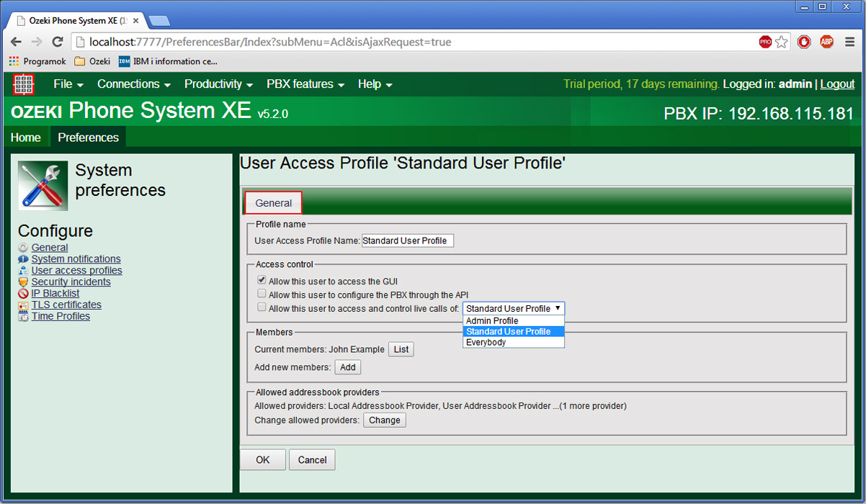Open the File menu
866x504 pixels.
68,84
